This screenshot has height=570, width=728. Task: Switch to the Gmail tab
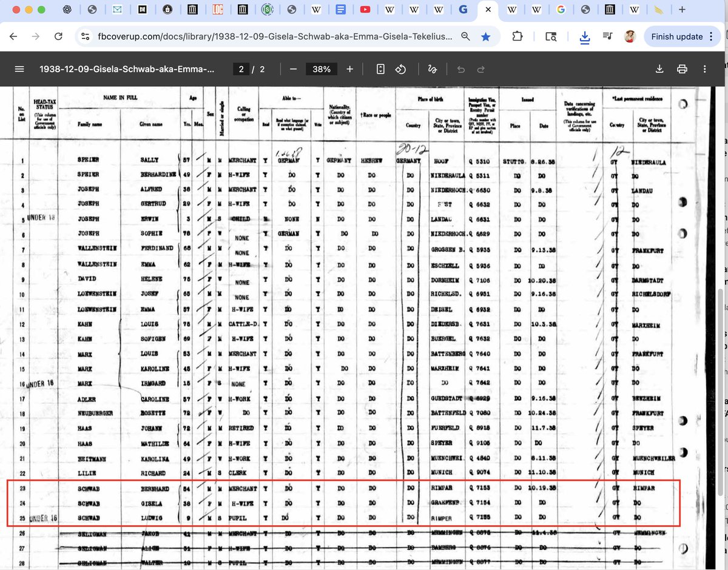click(x=117, y=10)
